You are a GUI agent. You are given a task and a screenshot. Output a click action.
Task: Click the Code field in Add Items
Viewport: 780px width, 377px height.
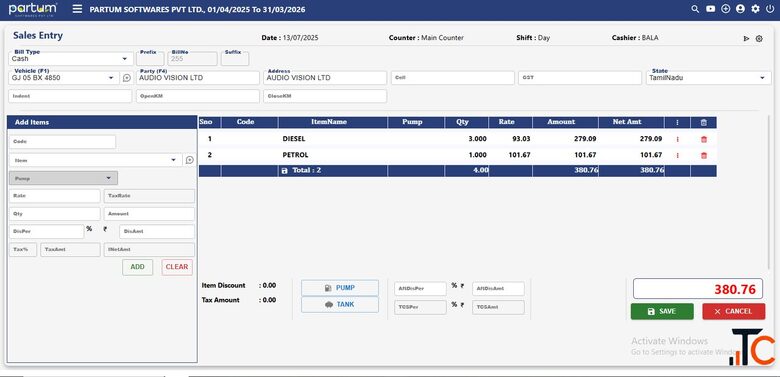[62, 142]
